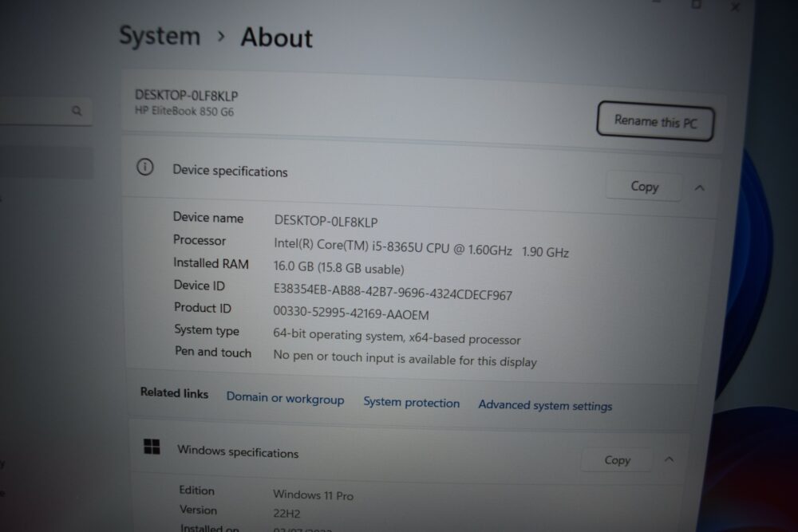Image resolution: width=798 pixels, height=532 pixels.
Task: Select the 16.0 GB installed RAM value
Action: coord(338,267)
